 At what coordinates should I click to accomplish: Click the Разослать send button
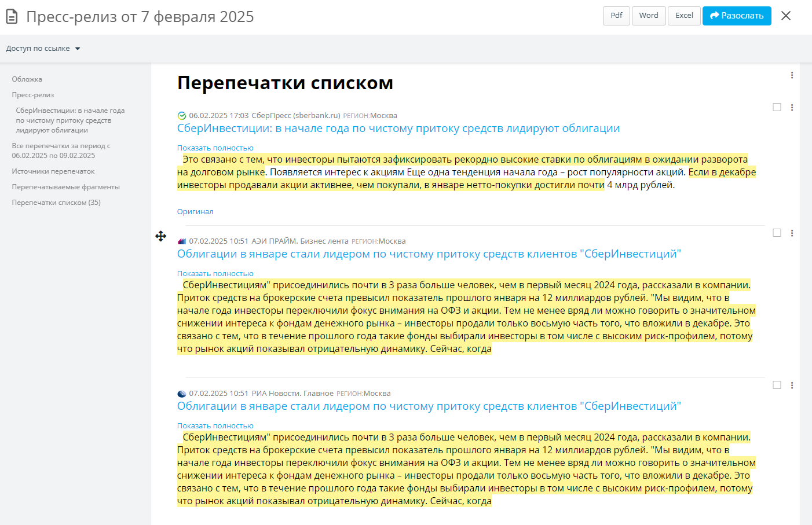[737, 16]
